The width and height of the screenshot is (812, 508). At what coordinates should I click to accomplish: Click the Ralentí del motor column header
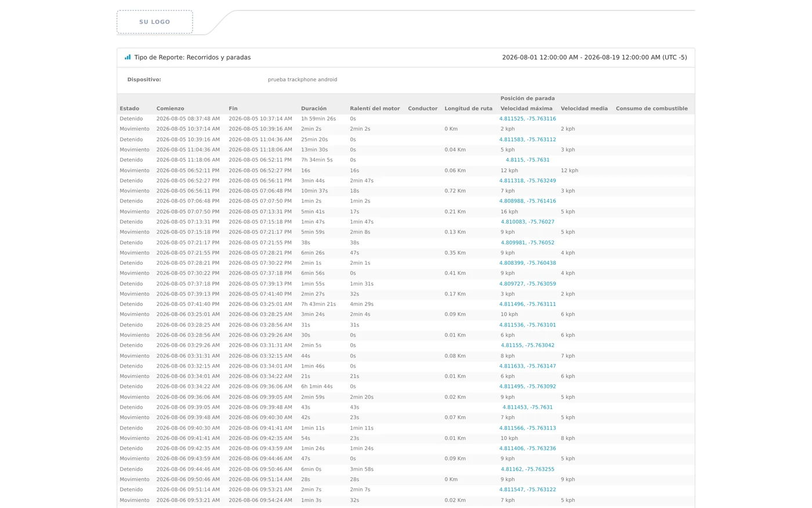[x=375, y=109]
